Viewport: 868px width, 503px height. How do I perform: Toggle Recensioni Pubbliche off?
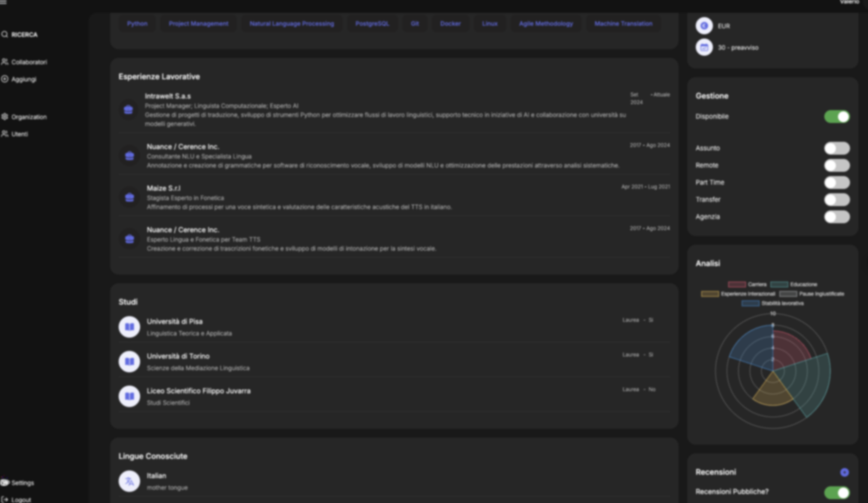tap(837, 492)
